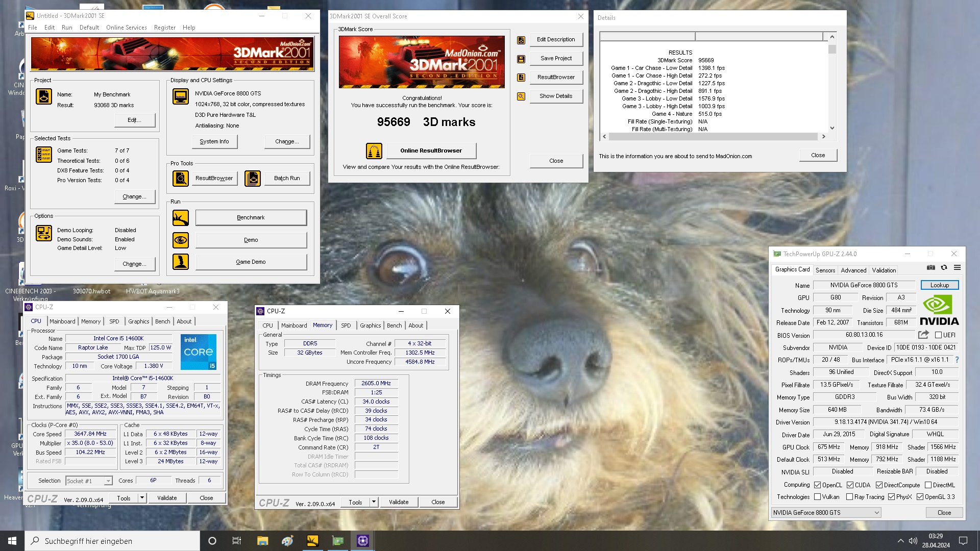This screenshot has width=980, height=551.
Task: Open the GPU-Z hamburger menu
Action: (x=958, y=268)
